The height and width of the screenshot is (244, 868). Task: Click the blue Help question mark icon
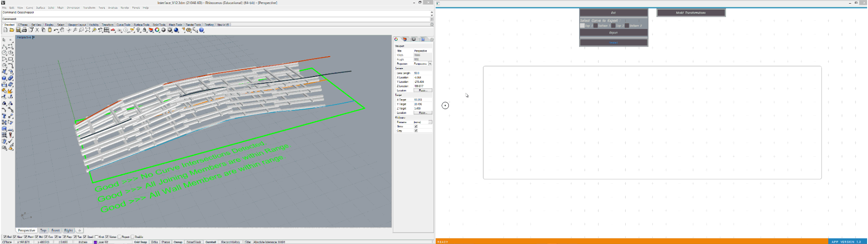[202, 30]
